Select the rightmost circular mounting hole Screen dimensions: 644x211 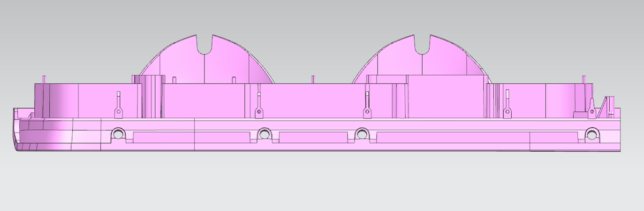592,134
